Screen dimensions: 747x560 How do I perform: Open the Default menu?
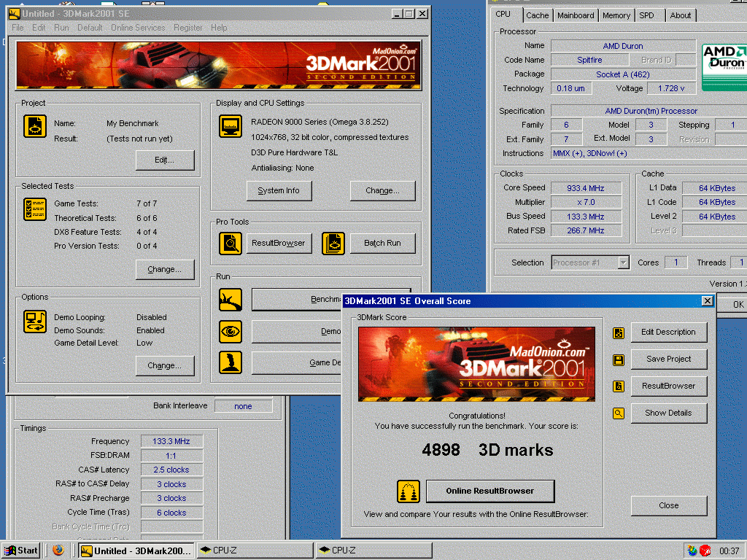tap(90, 28)
